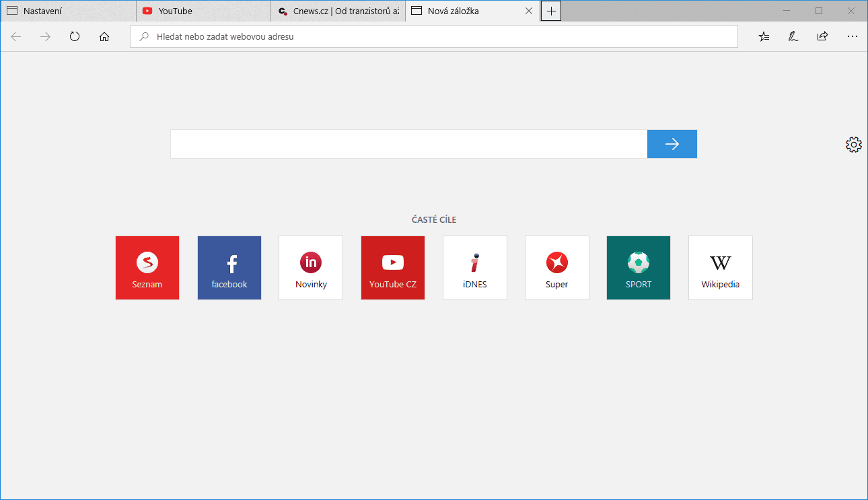
Task: Click the page search box
Action: click(409, 144)
